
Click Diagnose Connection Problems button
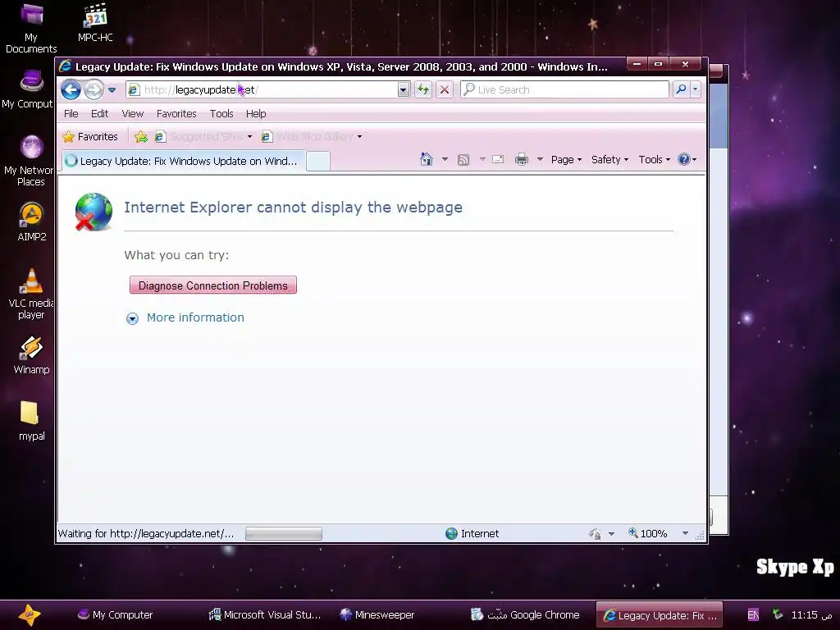[212, 285]
